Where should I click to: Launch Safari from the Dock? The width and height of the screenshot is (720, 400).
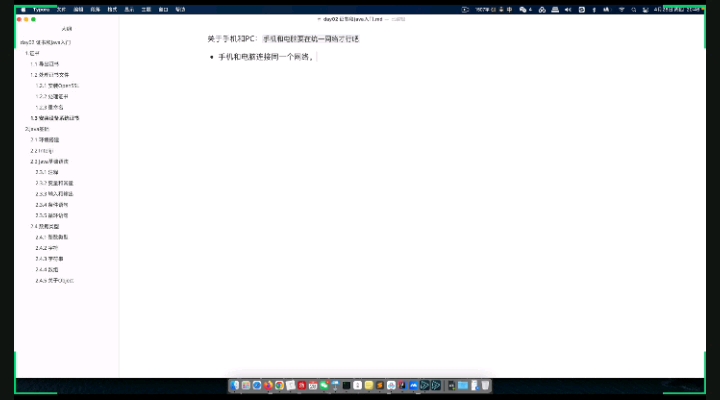click(x=257, y=385)
